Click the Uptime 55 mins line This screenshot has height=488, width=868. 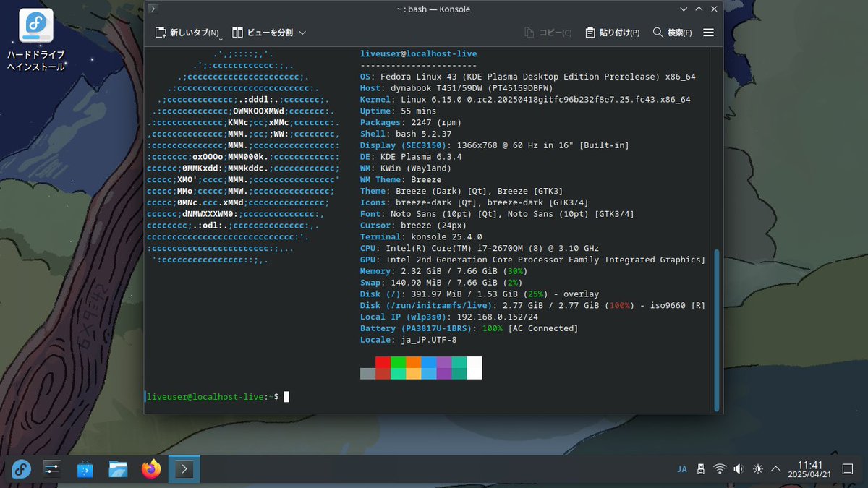(398, 111)
